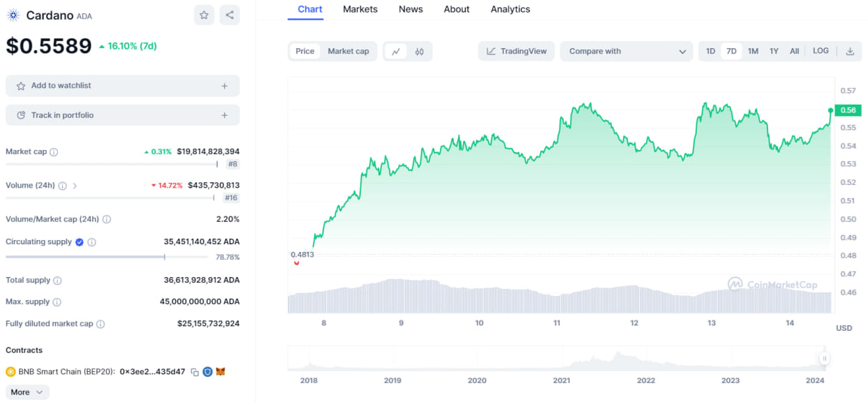Open the Markets tab
The height and width of the screenshot is (402, 868).
pos(360,9)
